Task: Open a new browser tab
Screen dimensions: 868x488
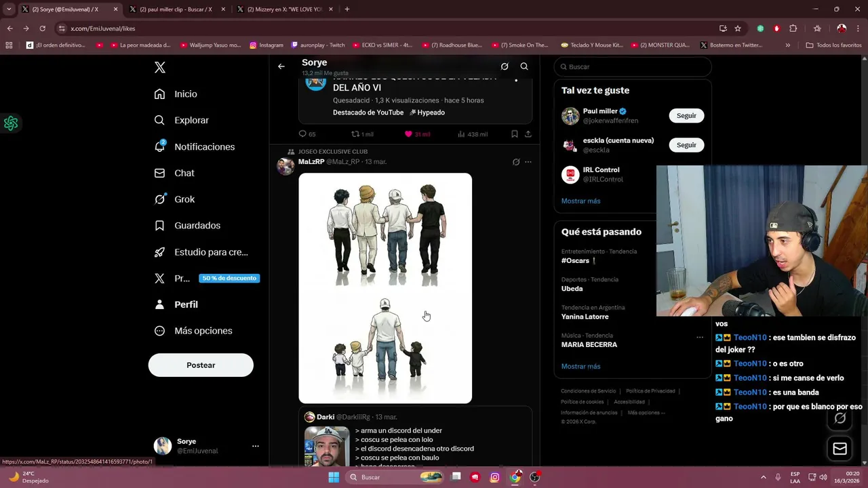Action: (347, 9)
